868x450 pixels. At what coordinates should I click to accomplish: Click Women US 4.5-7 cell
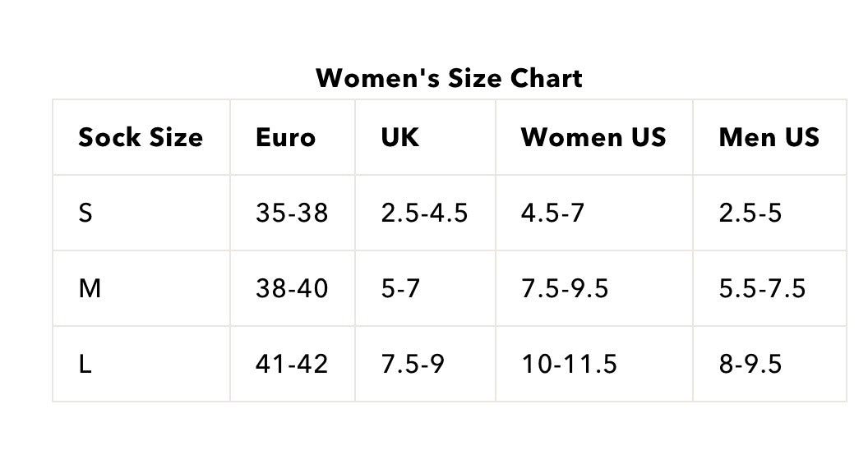pos(552,214)
